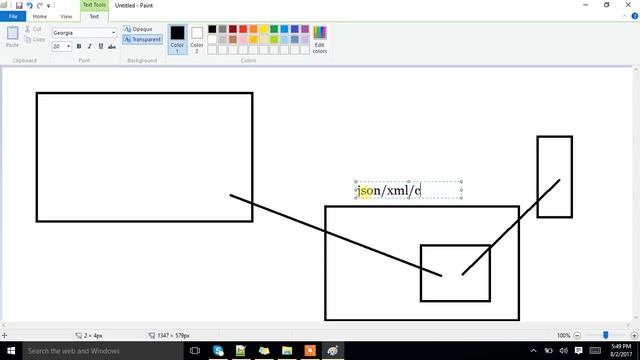Click the Redo arrow in the title bar
The height and width of the screenshot is (360, 640).
(40, 5)
